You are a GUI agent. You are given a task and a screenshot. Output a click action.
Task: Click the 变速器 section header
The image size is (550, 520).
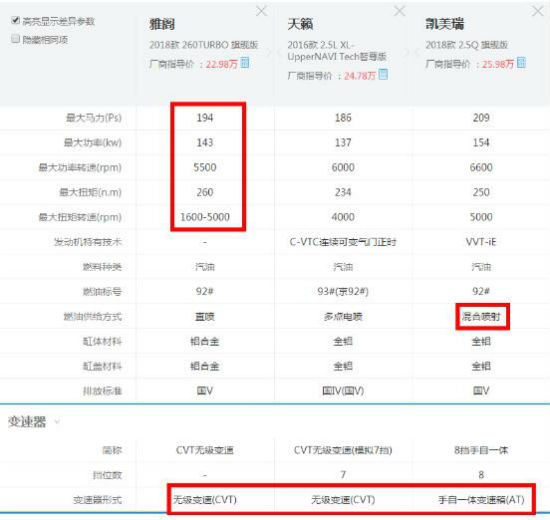point(27,421)
